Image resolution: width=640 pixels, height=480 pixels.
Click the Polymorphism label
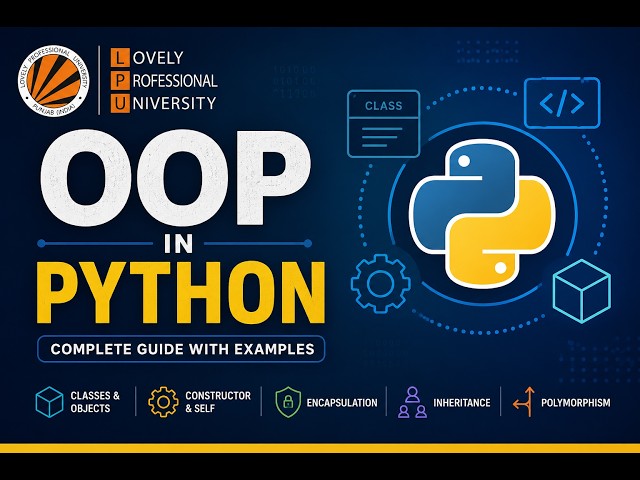tap(576, 403)
